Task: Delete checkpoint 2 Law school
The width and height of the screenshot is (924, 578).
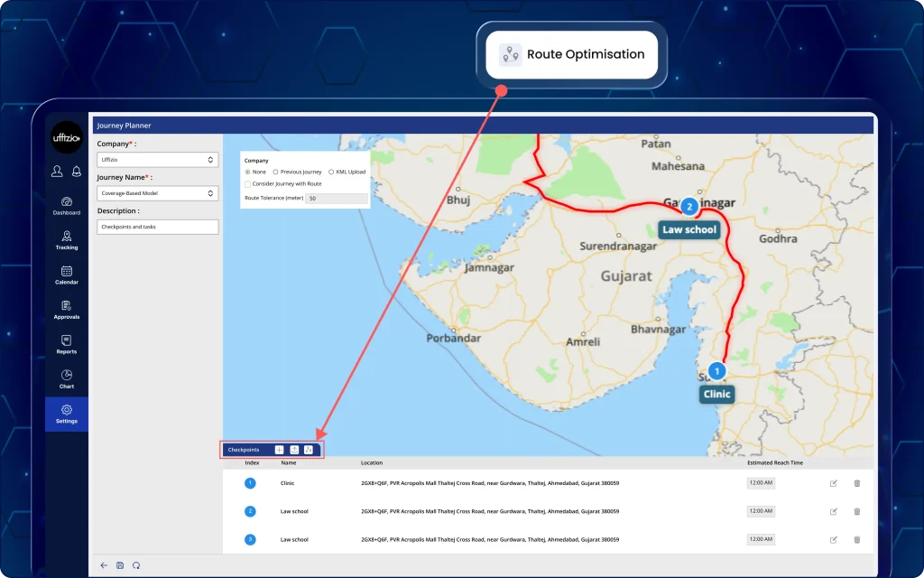Action: 857,512
